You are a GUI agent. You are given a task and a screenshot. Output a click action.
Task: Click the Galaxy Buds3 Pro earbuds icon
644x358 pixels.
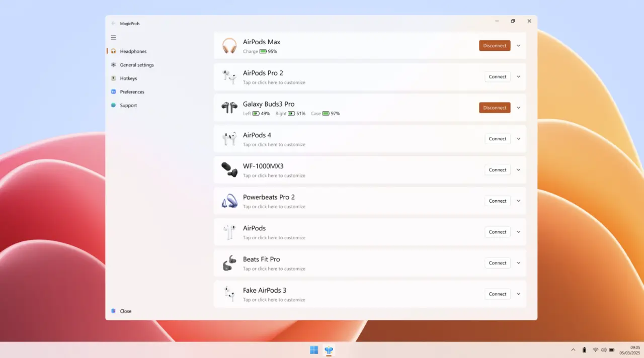[229, 108]
